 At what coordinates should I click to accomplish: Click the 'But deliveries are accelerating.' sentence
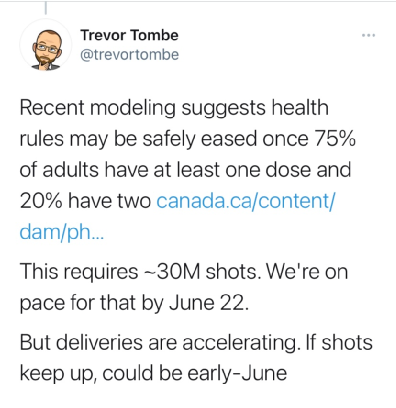pos(158,343)
